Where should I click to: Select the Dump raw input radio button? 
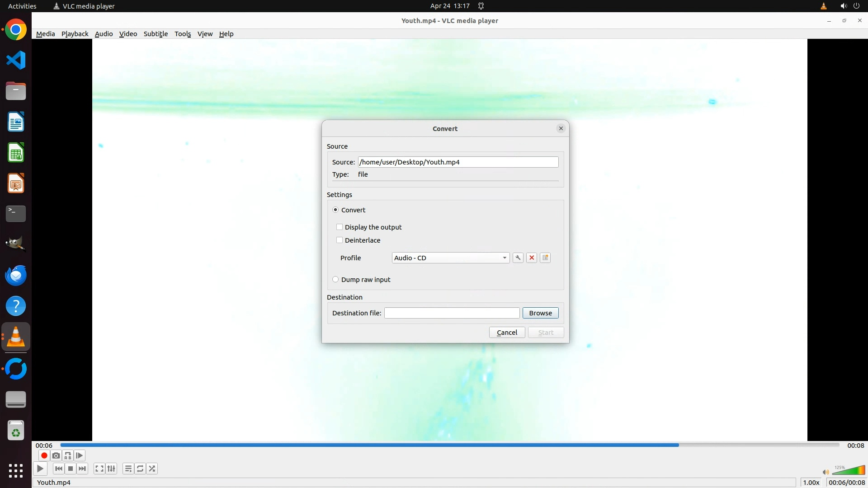coord(335,280)
